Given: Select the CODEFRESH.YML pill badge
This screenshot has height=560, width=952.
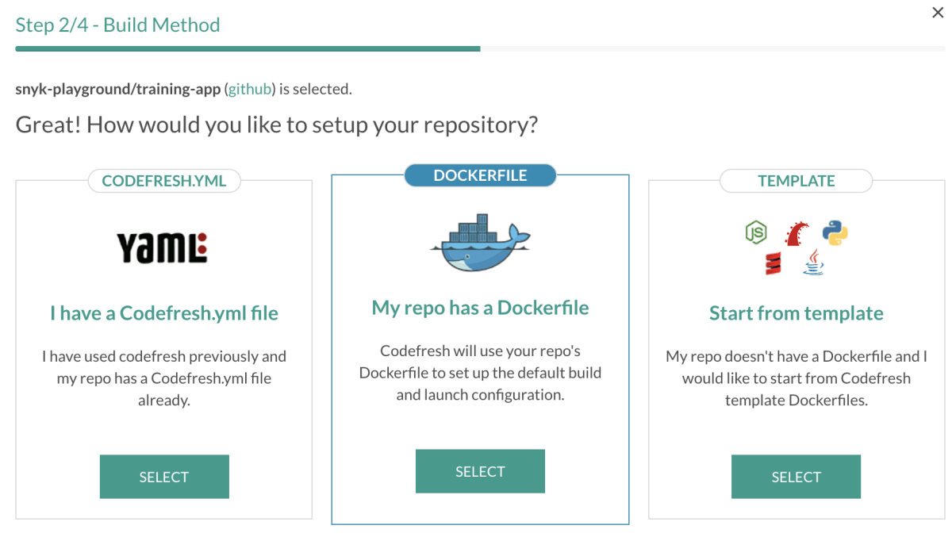Looking at the screenshot, I should (163, 181).
